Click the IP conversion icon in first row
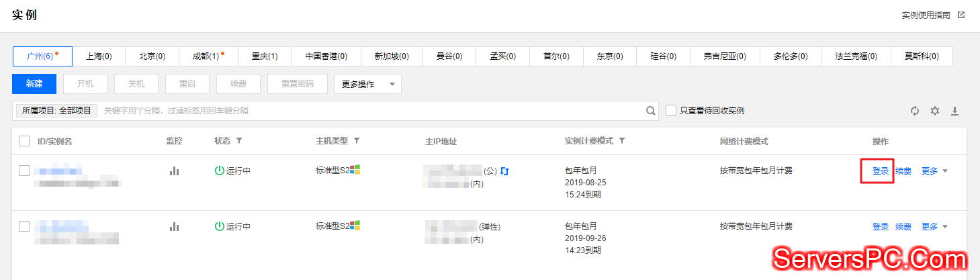The height and width of the screenshot is (280, 980). (x=505, y=171)
